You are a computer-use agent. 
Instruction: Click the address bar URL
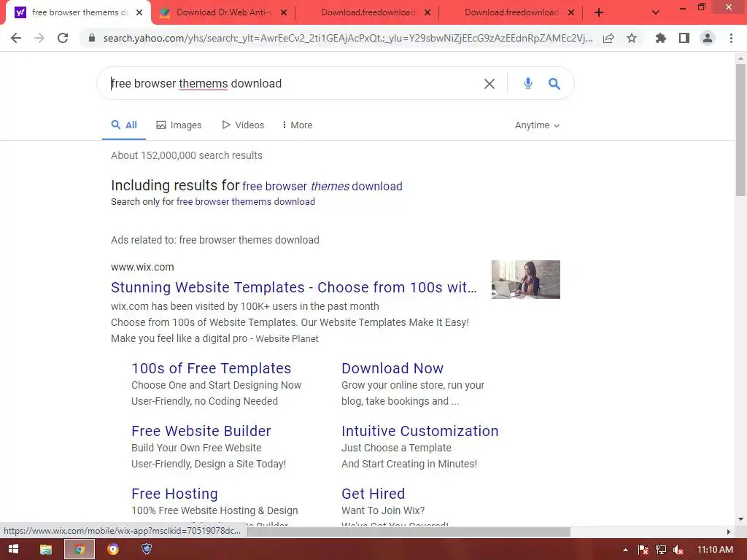348,38
